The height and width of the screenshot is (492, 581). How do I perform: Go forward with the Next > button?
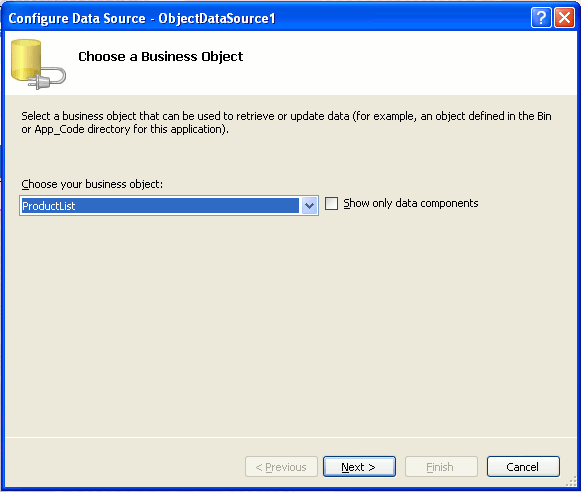coord(359,467)
